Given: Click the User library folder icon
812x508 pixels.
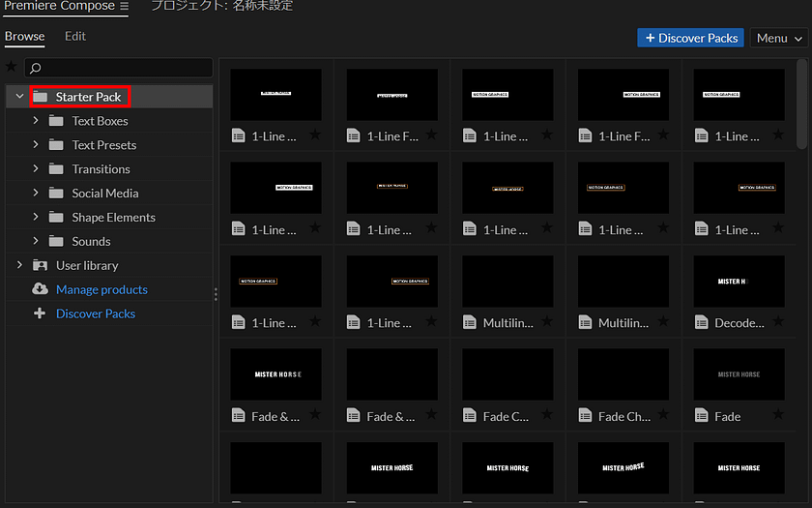Looking at the screenshot, I should point(40,265).
